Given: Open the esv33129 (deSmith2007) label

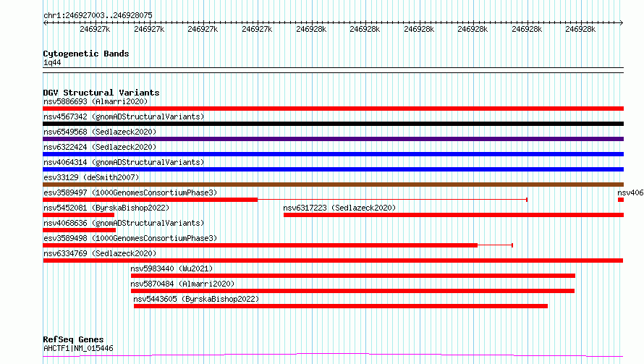Looking at the screenshot, I should coord(91,177).
